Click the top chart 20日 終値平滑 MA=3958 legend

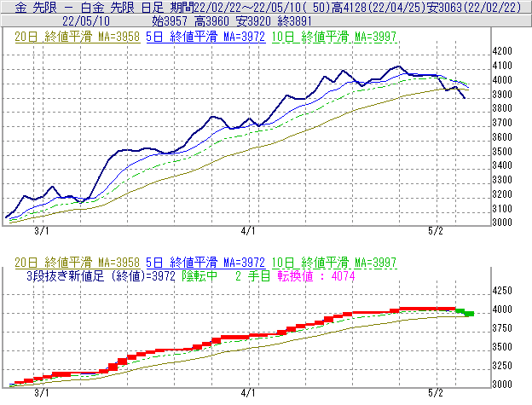pyautogui.click(x=78, y=37)
